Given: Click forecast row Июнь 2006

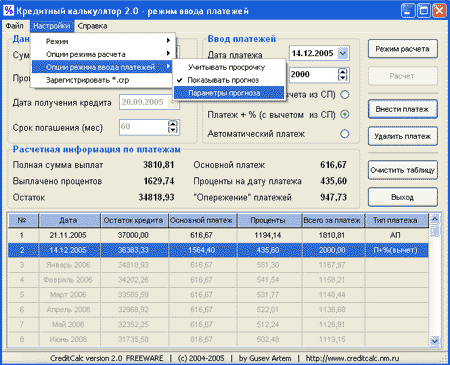Looking at the screenshot, I should coord(218,339).
